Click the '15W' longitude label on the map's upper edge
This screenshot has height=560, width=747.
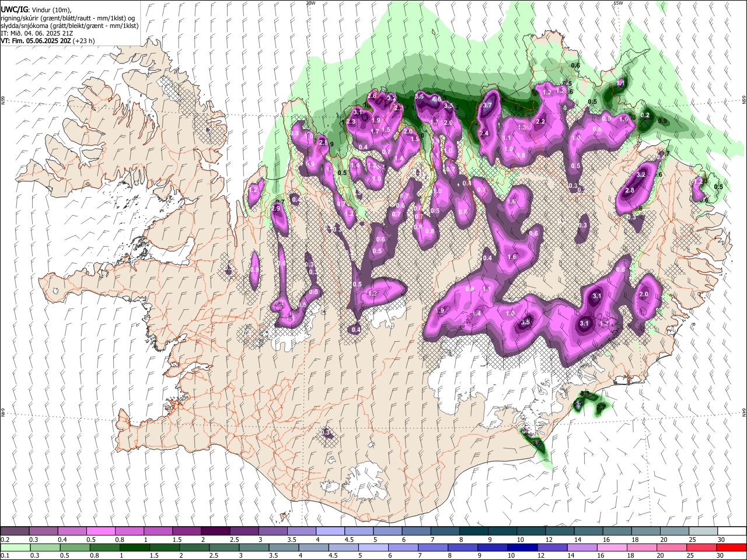pyautogui.click(x=617, y=2)
